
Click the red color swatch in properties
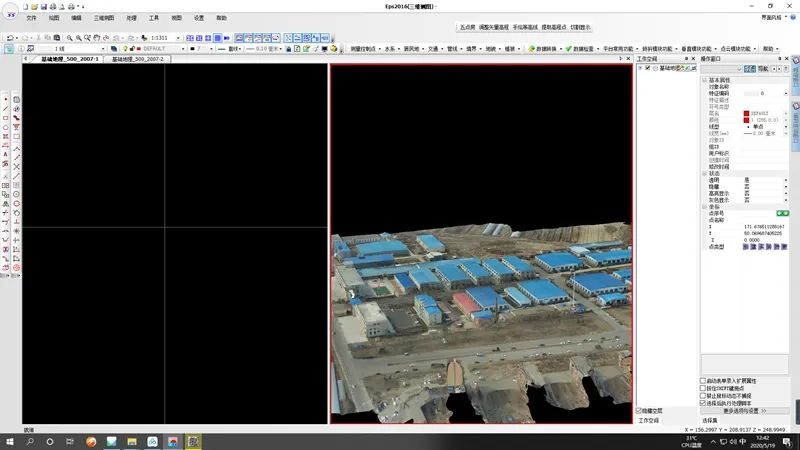coord(746,120)
